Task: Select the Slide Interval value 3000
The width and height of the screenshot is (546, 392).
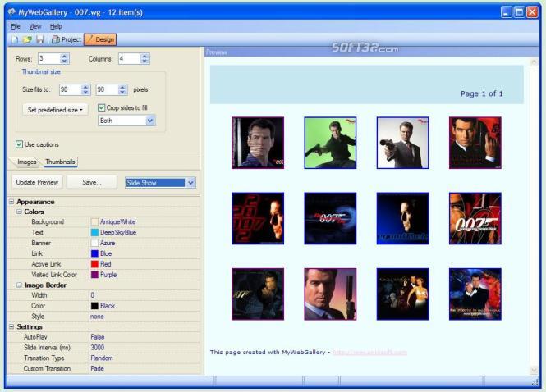Action: pos(98,348)
